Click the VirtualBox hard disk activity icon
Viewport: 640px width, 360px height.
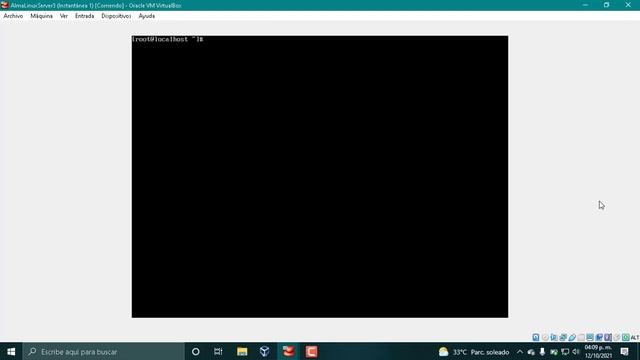coord(536,337)
